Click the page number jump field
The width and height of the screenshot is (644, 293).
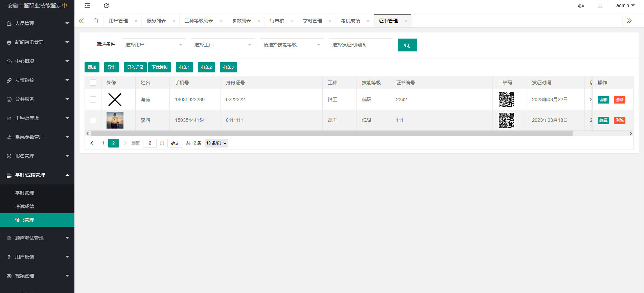pos(150,143)
